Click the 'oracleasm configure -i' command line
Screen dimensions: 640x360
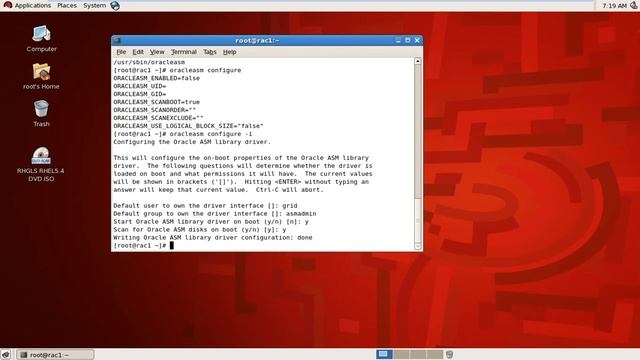[183, 134]
